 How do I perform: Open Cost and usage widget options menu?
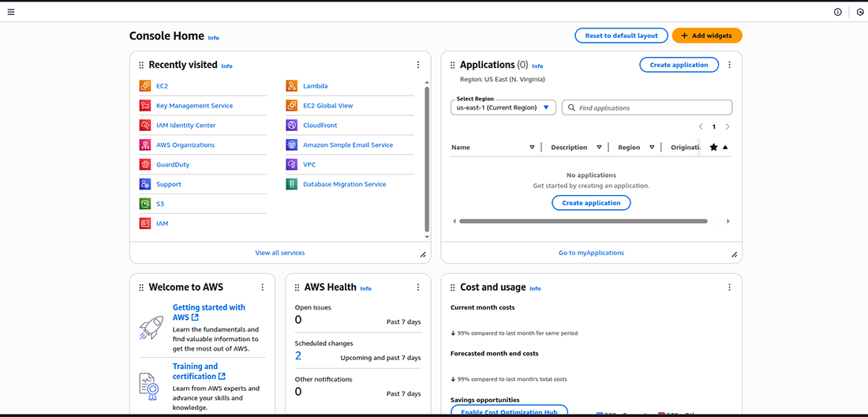tap(729, 287)
